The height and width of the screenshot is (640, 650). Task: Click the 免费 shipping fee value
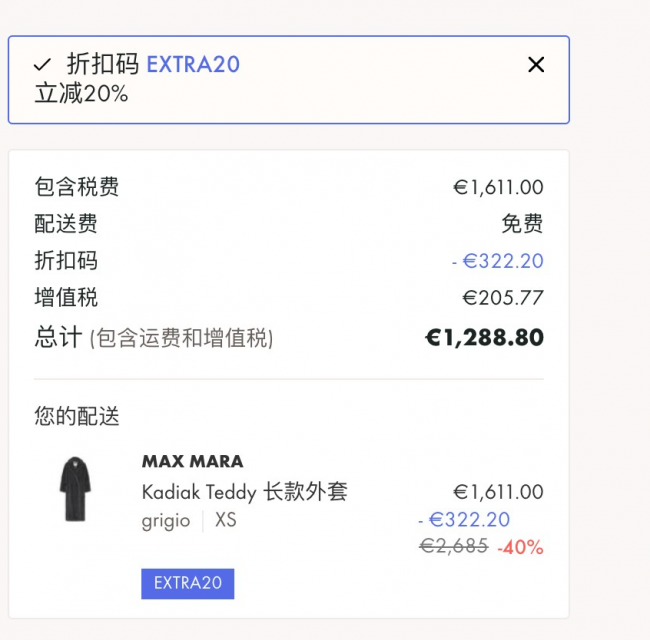click(x=522, y=223)
